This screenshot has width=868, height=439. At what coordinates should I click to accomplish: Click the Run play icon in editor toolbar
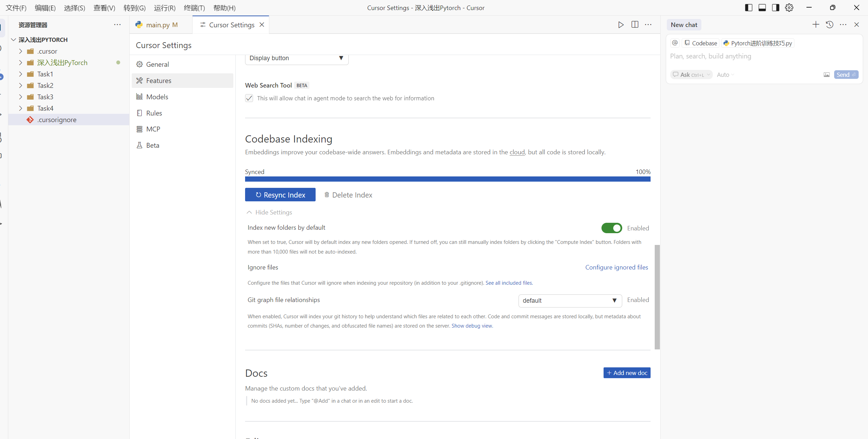621,25
